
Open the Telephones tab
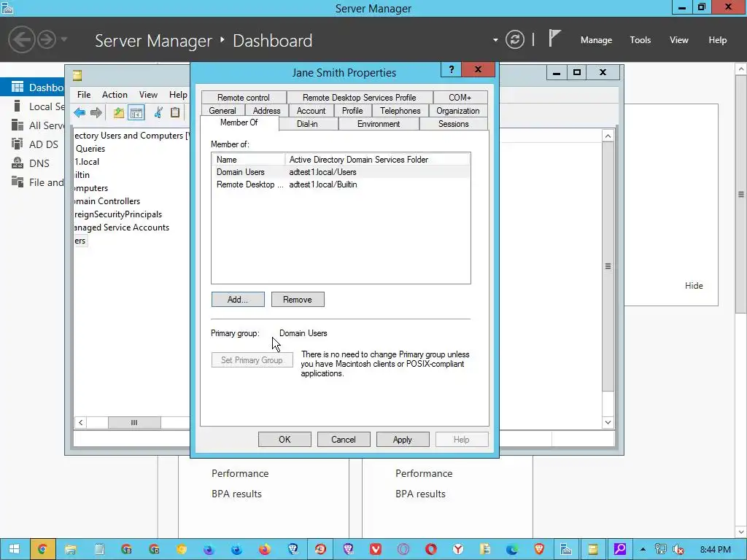400,111
